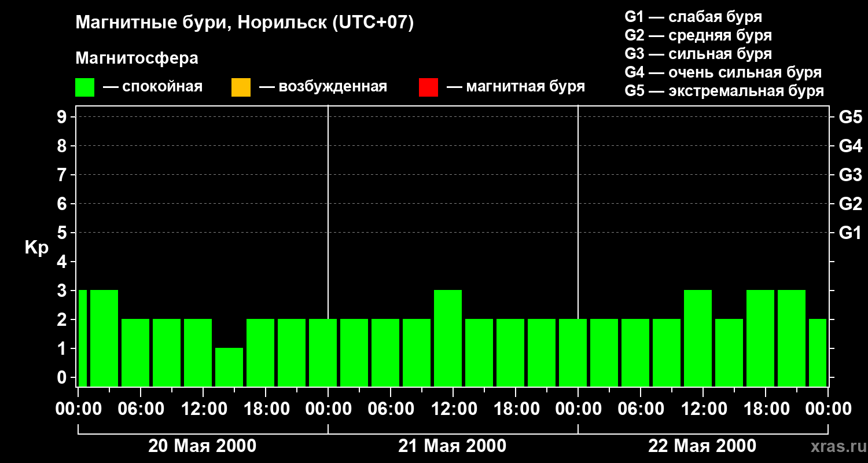Click the «G2 — средняя буря» legend line
Viewport: 868px width, 463px height.
click(698, 35)
